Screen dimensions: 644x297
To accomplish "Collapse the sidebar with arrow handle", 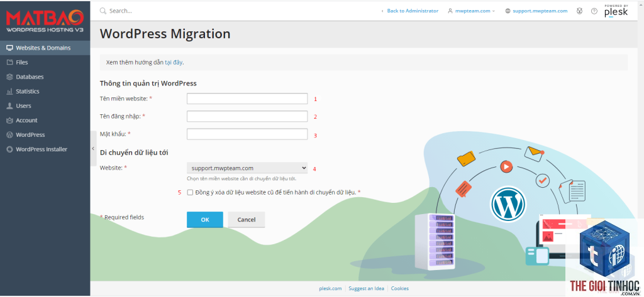I will pos(93,148).
